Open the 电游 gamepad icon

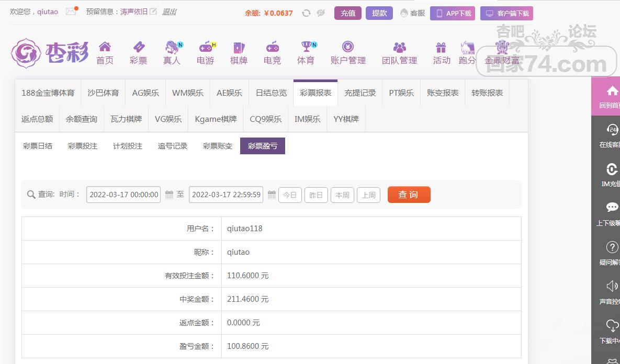tap(206, 47)
